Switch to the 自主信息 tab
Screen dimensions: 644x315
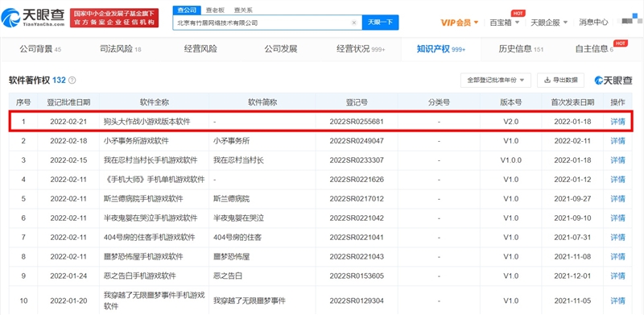tap(594, 49)
